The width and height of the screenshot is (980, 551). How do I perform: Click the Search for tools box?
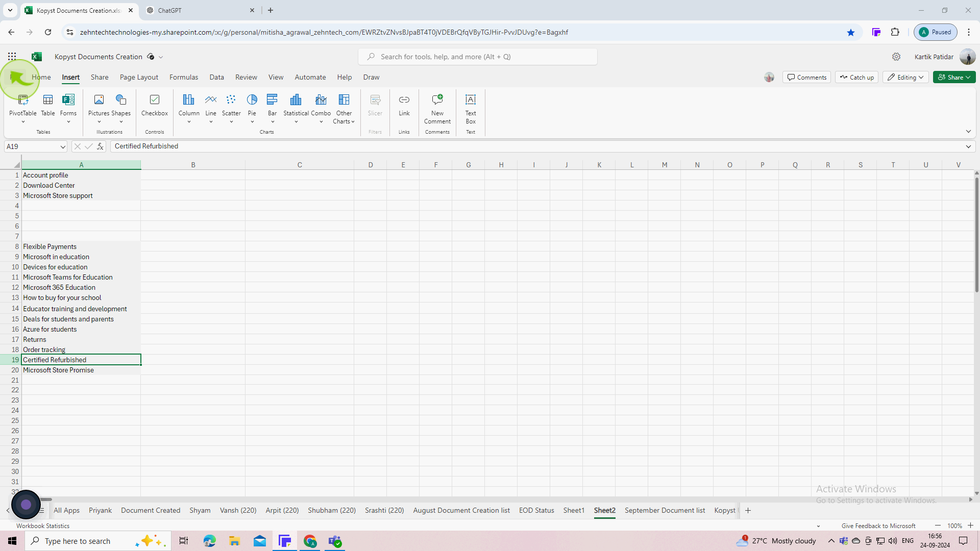pyautogui.click(x=478, y=57)
